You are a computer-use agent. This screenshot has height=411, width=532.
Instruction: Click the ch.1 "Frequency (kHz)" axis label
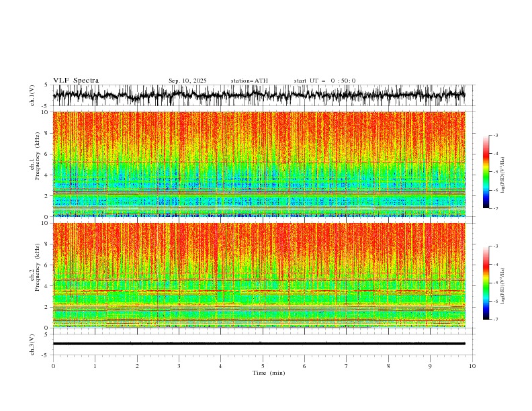(x=36, y=156)
